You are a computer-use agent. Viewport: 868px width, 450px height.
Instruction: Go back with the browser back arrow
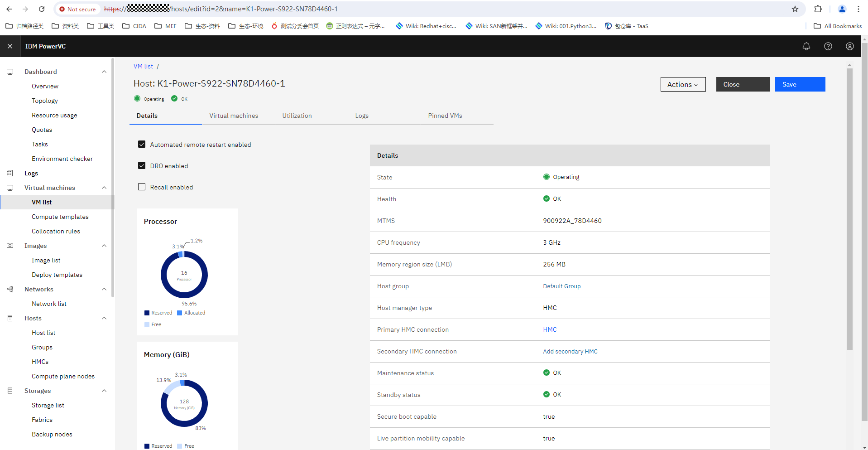9,9
